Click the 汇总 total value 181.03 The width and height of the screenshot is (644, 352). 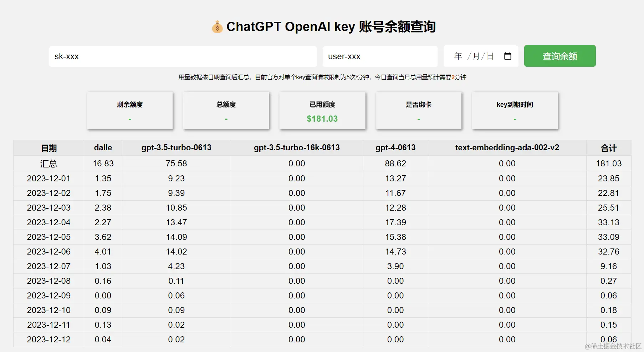tap(609, 164)
